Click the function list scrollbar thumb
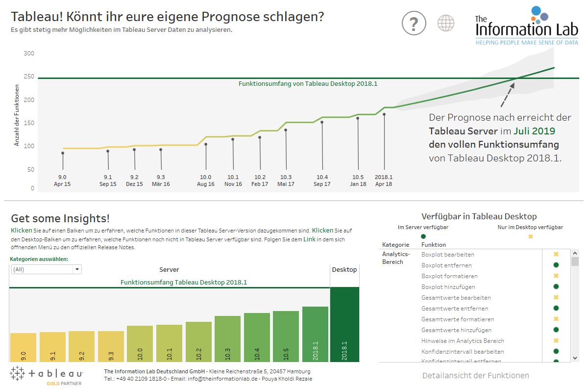 click(x=575, y=261)
